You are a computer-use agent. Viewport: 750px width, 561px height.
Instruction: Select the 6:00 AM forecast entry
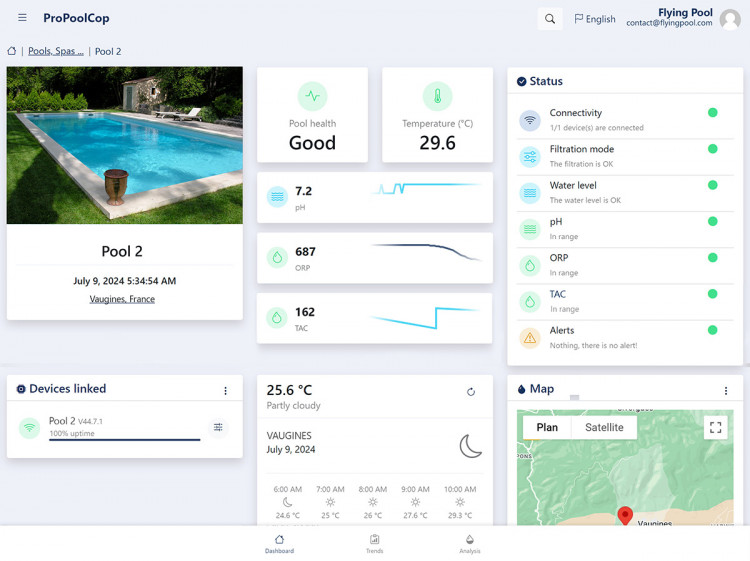pos(287,502)
